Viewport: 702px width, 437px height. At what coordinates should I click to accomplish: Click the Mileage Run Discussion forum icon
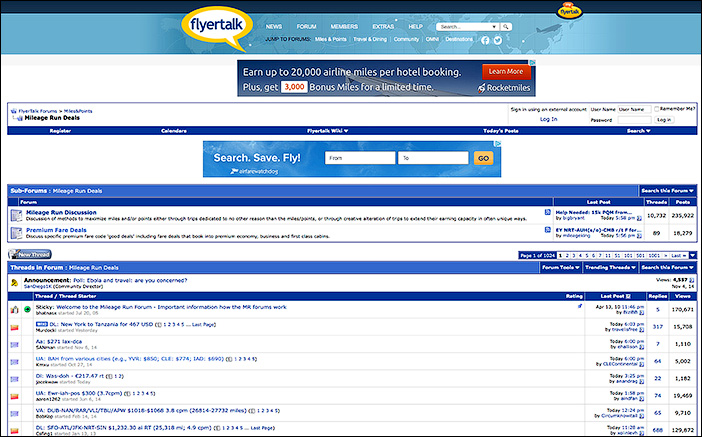coord(17,215)
